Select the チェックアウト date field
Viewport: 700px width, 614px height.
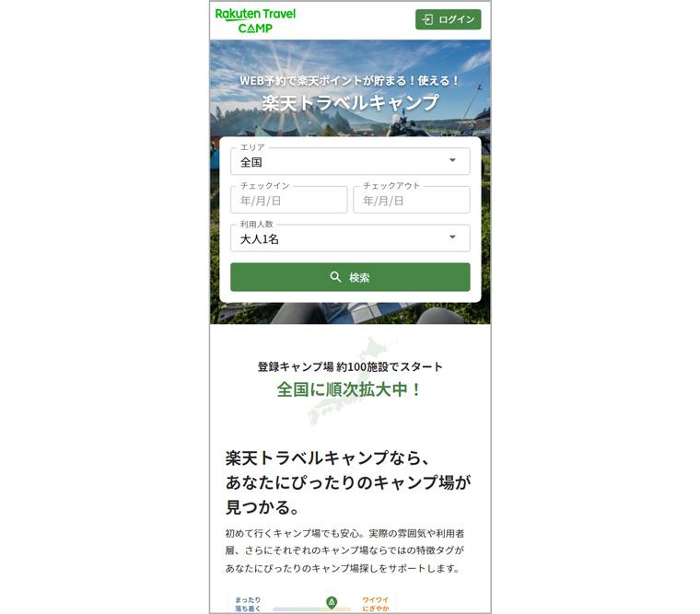(411, 200)
